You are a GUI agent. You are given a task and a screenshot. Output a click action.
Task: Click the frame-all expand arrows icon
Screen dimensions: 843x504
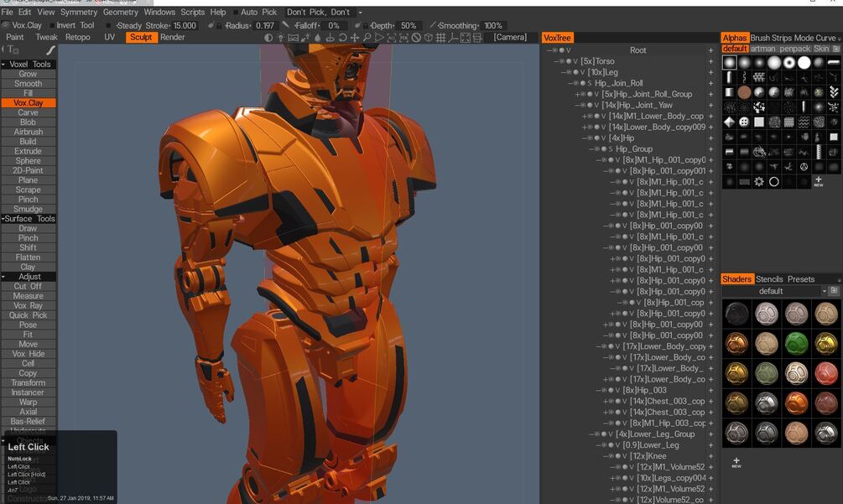(465, 38)
